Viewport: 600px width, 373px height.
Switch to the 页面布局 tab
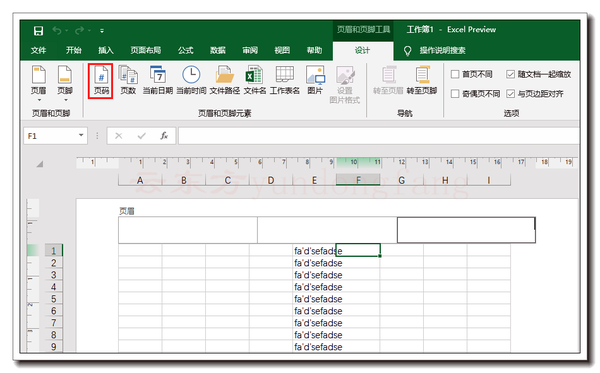[145, 50]
